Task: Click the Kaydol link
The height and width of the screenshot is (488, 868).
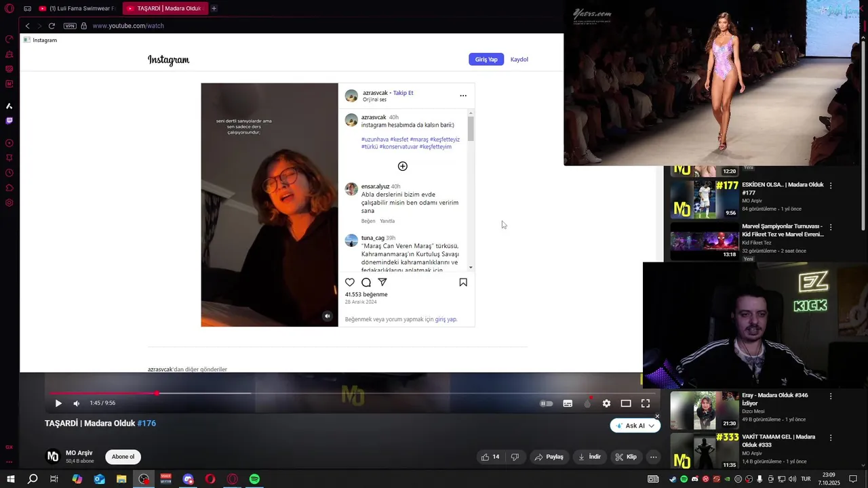Action: (519, 60)
